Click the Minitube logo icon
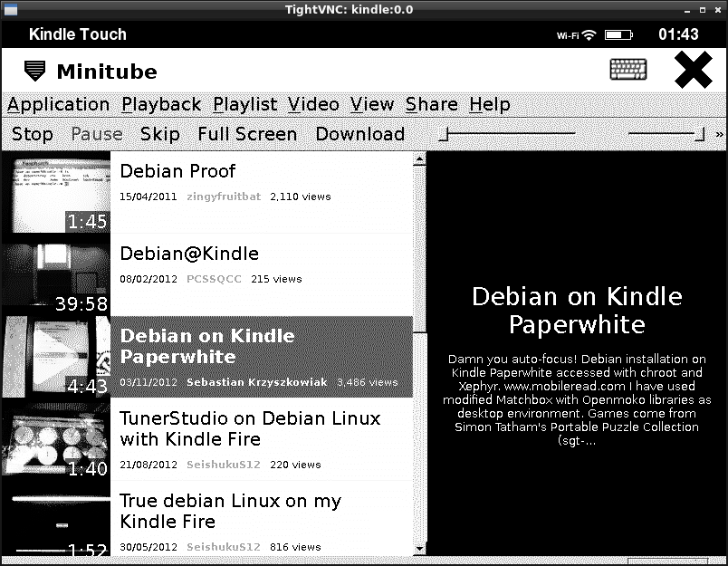Image resolution: width=728 pixels, height=566 pixels. point(34,71)
